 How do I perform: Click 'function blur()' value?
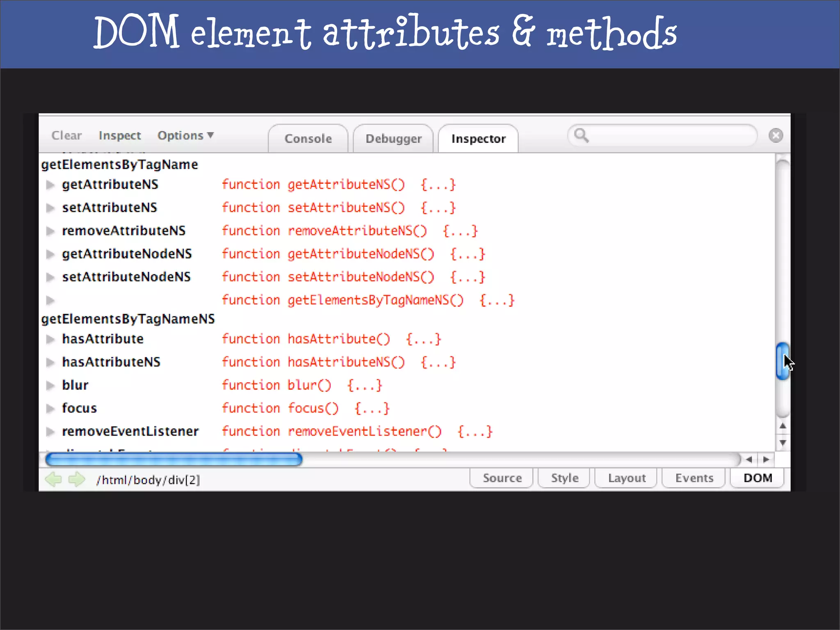click(x=302, y=385)
